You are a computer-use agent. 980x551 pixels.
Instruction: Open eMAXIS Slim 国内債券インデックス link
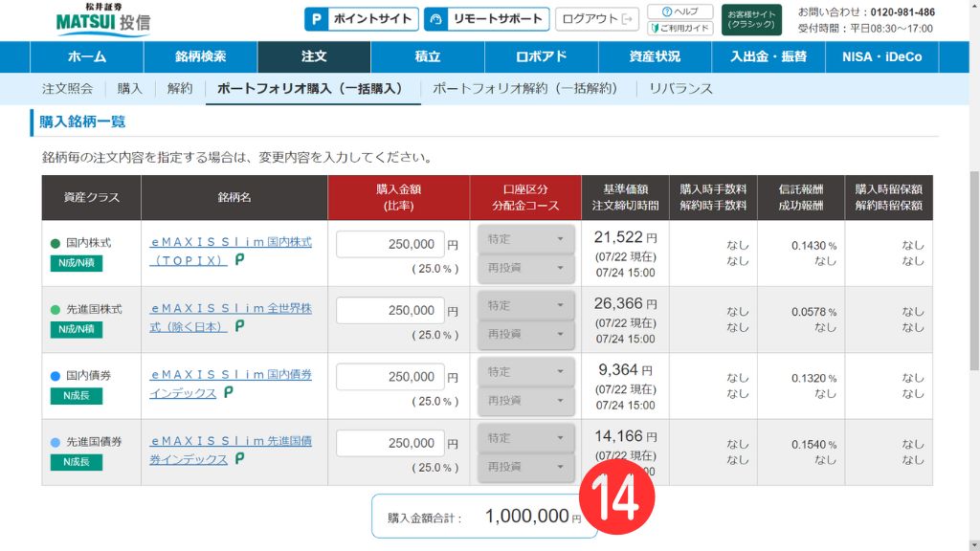tap(230, 384)
